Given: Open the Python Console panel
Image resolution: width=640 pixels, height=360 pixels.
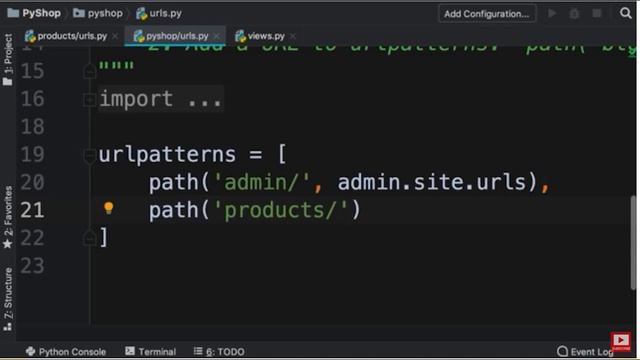Looking at the screenshot, I should click(66, 351).
